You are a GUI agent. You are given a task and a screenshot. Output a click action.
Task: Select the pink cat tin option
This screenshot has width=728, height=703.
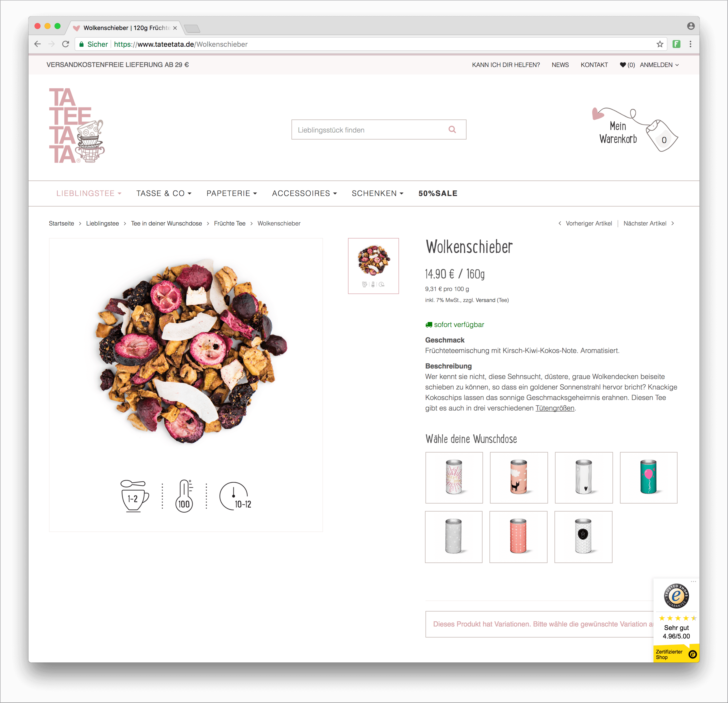click(518, 477)
